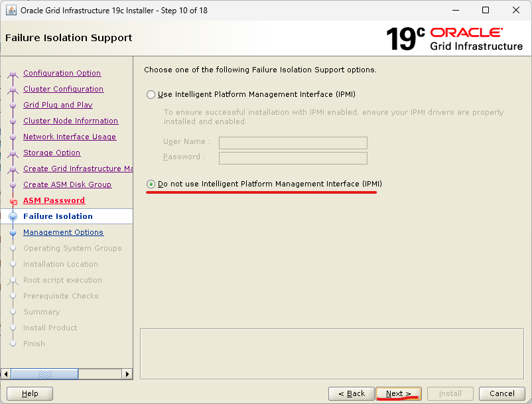Open the Storage Option step
This screenshot has width=532, height=404.
coord(52,153)
